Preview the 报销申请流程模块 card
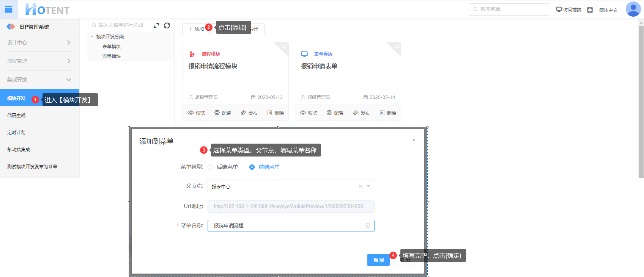644x277 pixels. point(196,113)
